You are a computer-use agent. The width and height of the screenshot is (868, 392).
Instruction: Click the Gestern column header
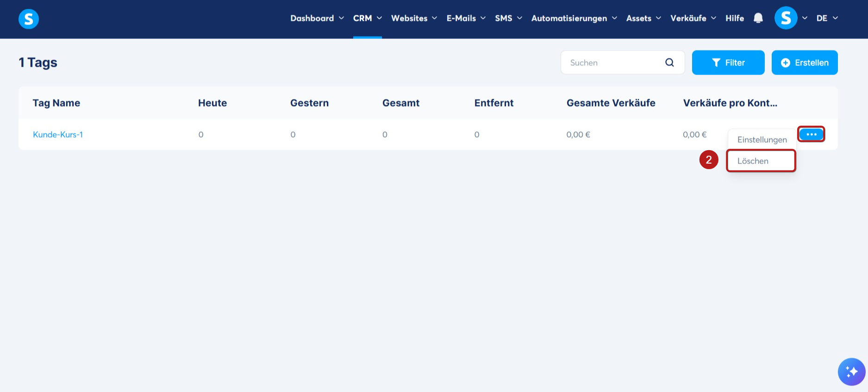pyautogui.click(x=309, y=103)
